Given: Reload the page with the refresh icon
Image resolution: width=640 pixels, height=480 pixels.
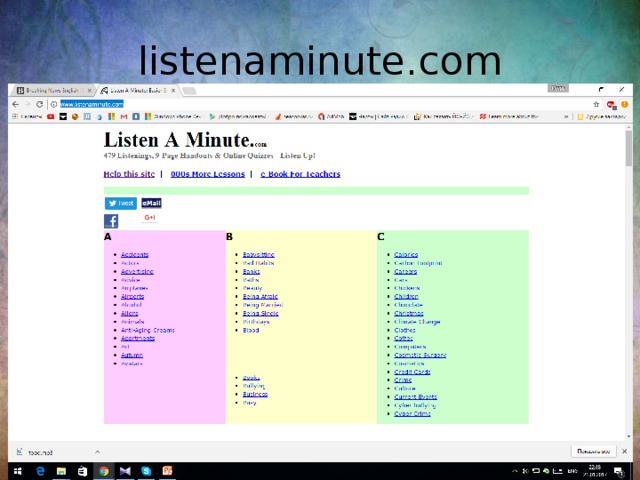Looking at the screenshot, I should click(40, 104).
